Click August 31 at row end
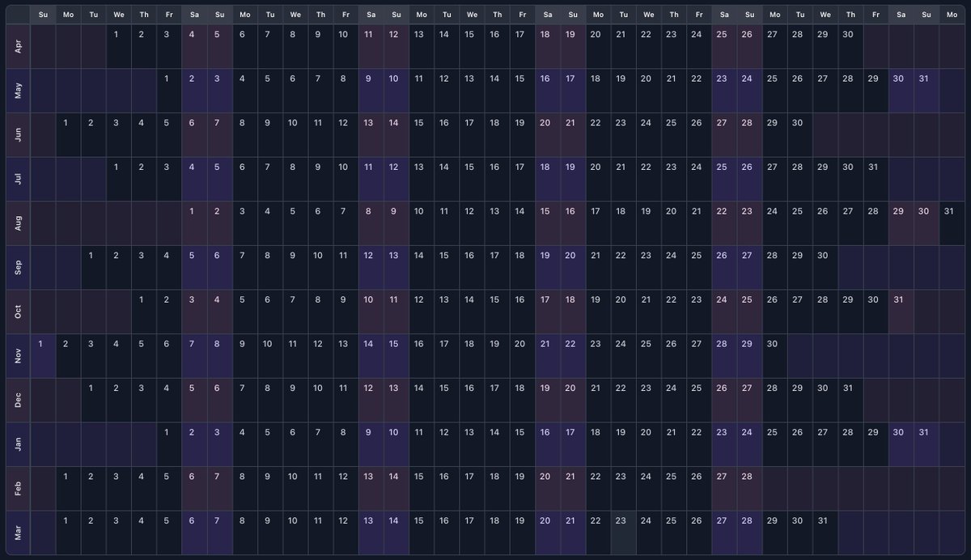This screenshot has width=971, height=560. (951, 223)
